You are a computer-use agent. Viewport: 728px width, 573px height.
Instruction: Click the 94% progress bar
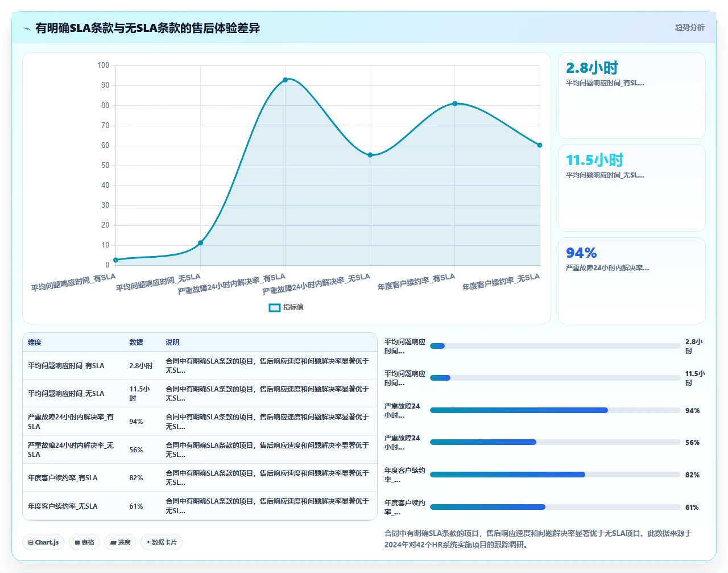point(555,410)
